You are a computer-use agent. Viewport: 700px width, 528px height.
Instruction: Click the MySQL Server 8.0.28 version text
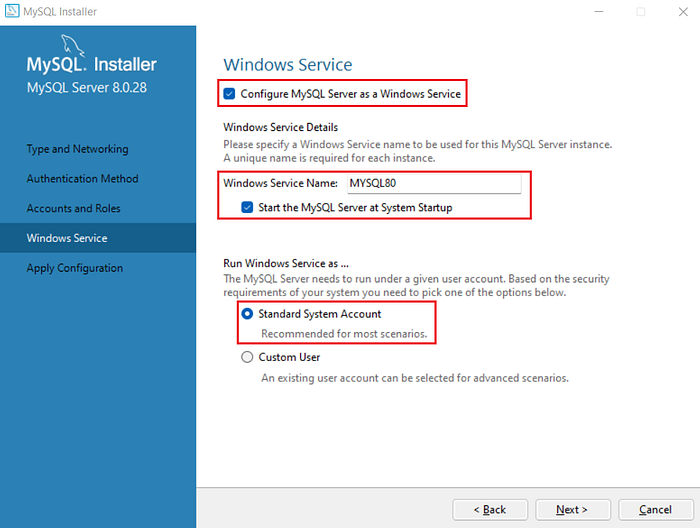click(87, 87)
